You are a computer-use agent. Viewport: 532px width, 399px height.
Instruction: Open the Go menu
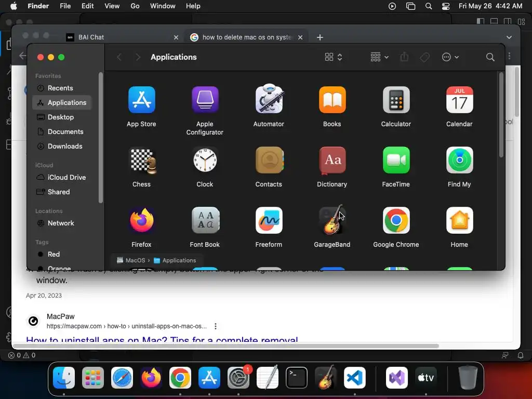tap(135, 6)
